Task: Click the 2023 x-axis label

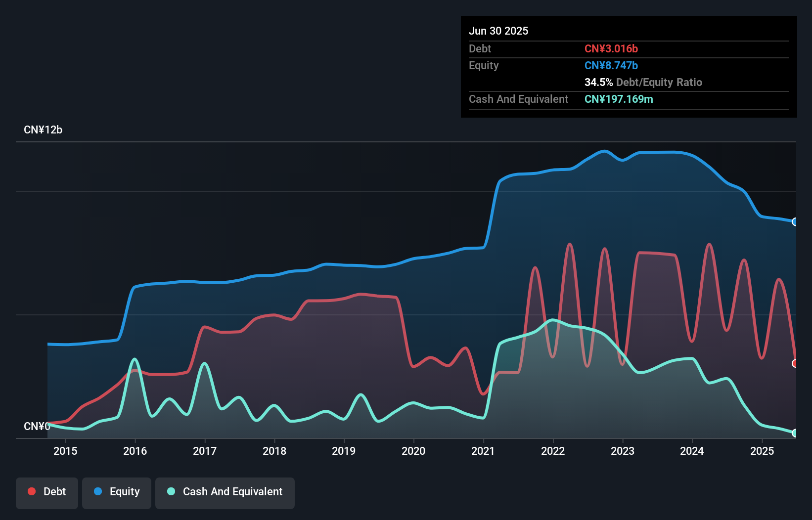Action: point(623,451)
